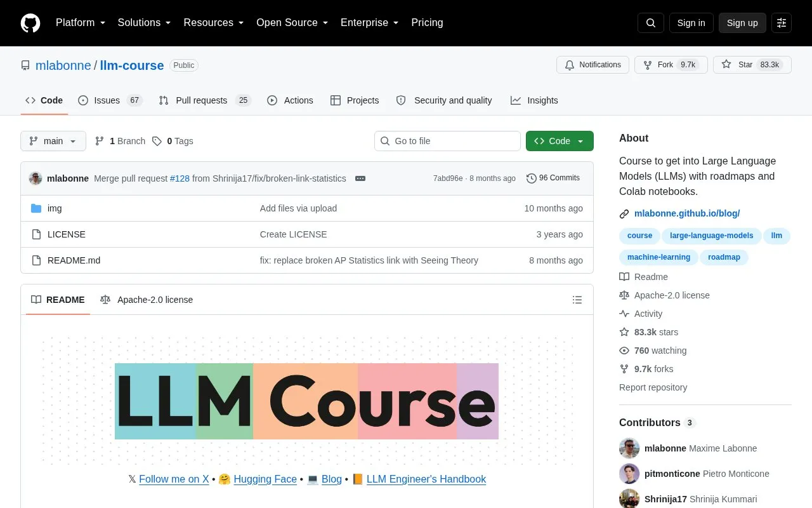This screenshot has width=812, height=508.
Task: View 1 Branch list
Action: click(120, 141)
